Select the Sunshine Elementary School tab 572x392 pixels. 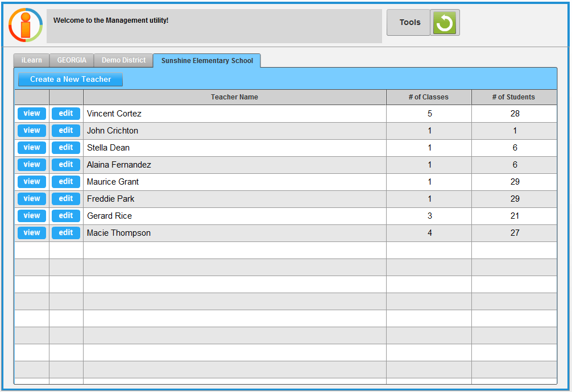[x=207, y=61]
